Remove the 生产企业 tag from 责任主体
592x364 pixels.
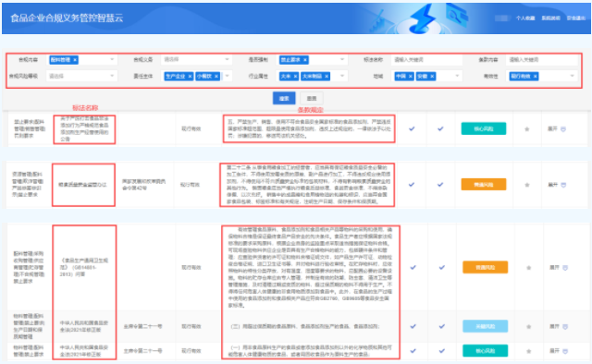[x=190, y=76]
